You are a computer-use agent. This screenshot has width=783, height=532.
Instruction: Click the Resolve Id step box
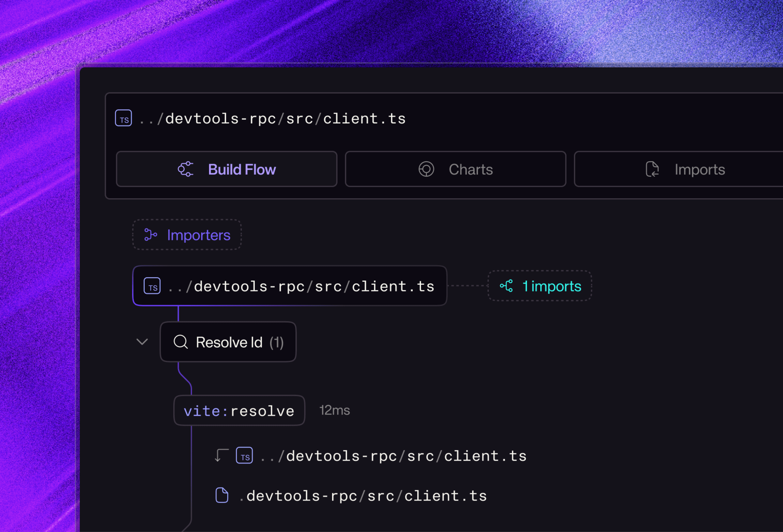228,342
